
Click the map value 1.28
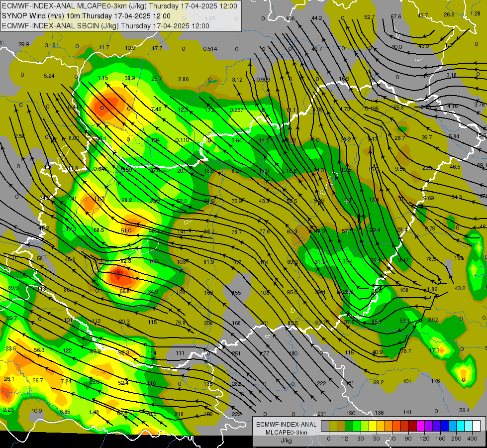tap(476, 13)
